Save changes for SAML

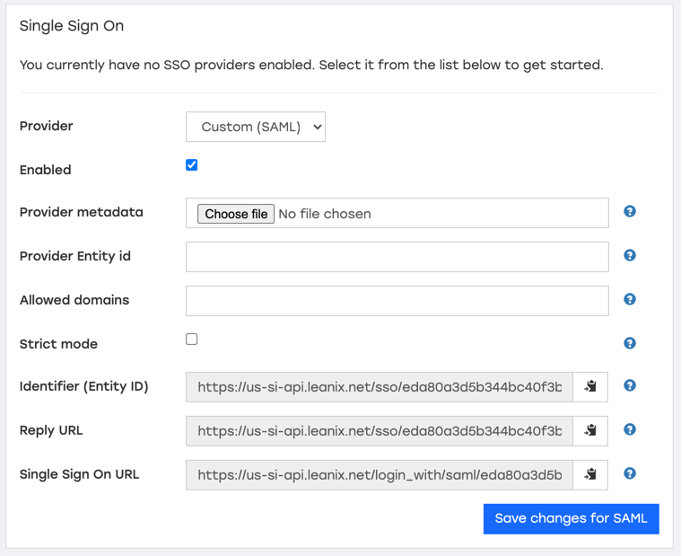coord(571,519)
